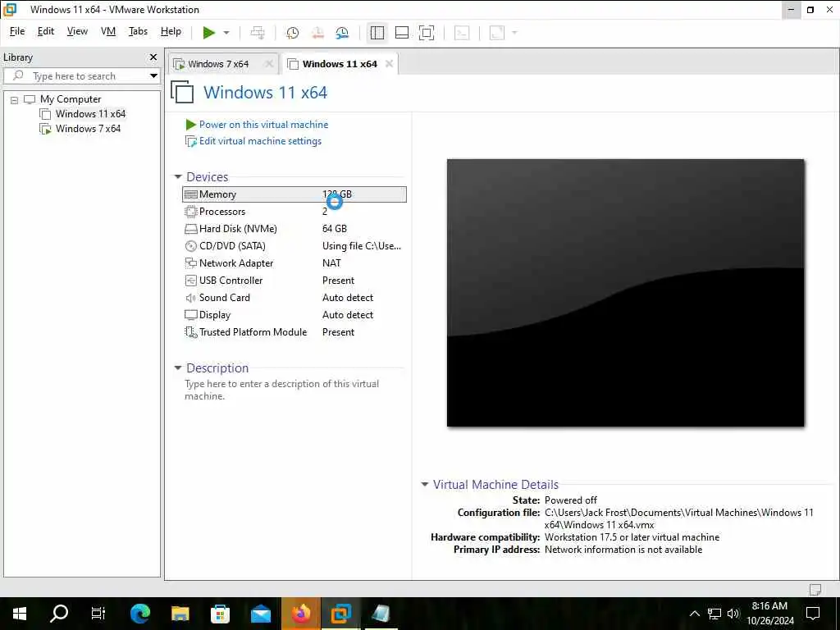Click the green Power On toolbar button

[x=209, y=33]
